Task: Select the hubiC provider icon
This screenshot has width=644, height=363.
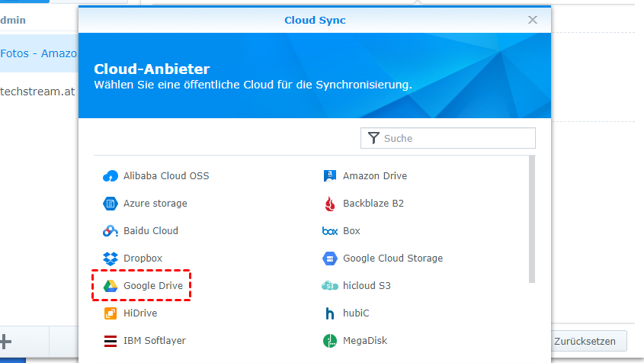Action: coord(330,313)
